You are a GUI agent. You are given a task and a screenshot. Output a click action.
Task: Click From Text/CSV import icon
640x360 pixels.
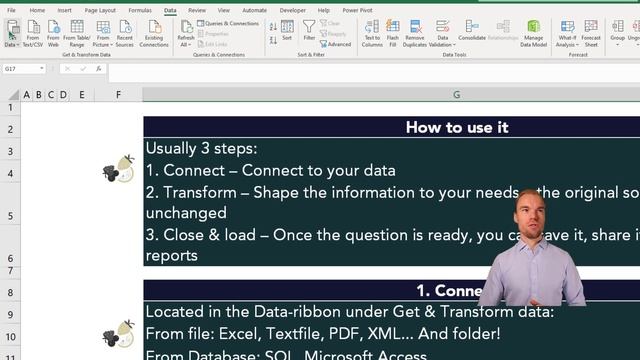click(x=33, y=33)
